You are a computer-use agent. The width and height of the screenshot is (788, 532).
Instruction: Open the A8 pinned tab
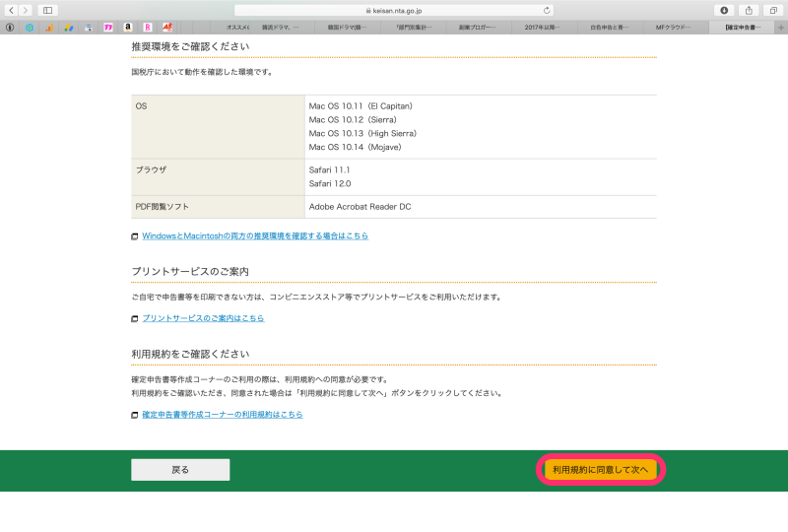167,28
